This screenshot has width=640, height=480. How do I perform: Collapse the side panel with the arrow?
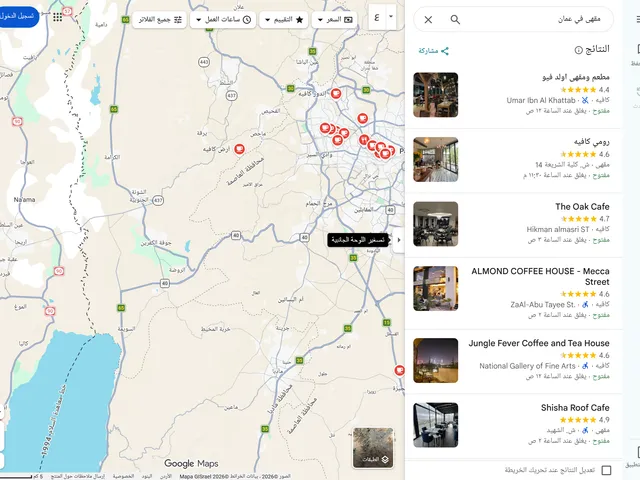pos(399,240)
